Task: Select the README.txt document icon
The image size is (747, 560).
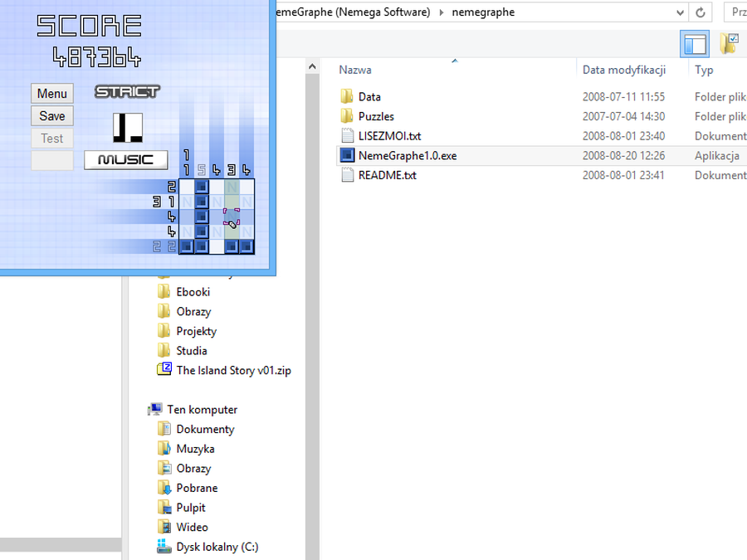Action: pos(347,175)
